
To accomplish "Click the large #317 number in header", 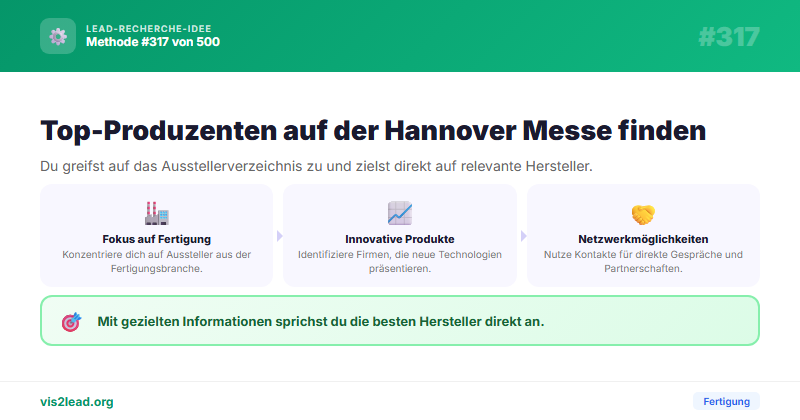I will 729,37.
